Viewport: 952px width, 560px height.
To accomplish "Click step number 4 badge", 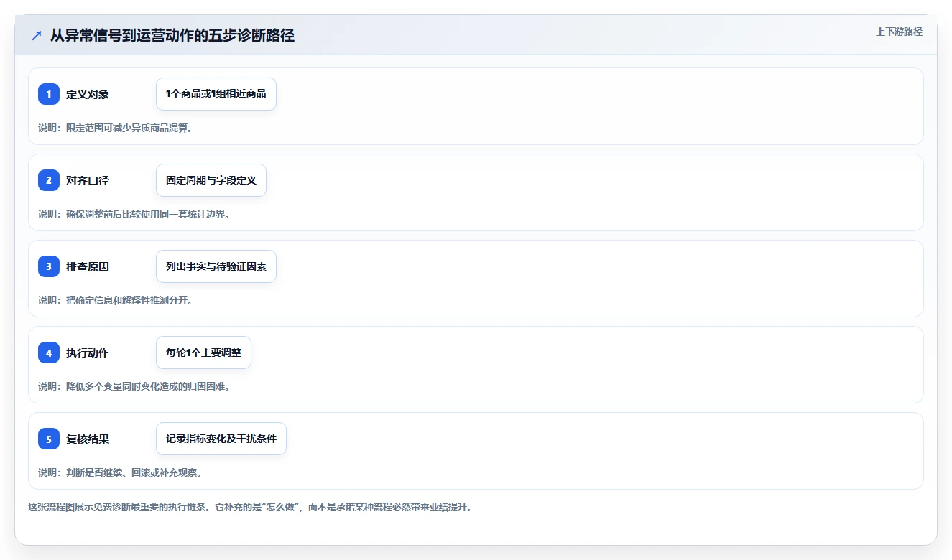I will point(49,353).
